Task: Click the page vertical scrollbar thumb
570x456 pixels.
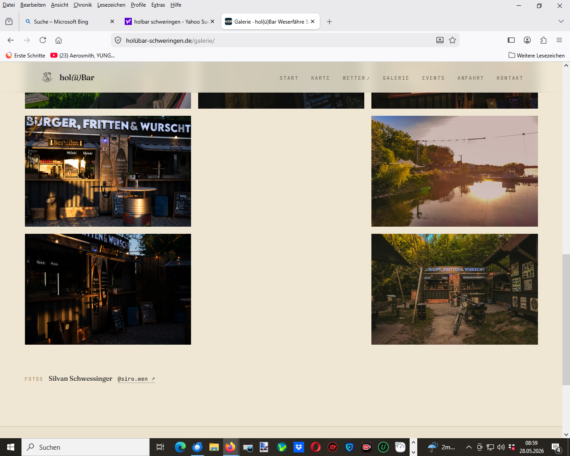Action: [566, 319]
